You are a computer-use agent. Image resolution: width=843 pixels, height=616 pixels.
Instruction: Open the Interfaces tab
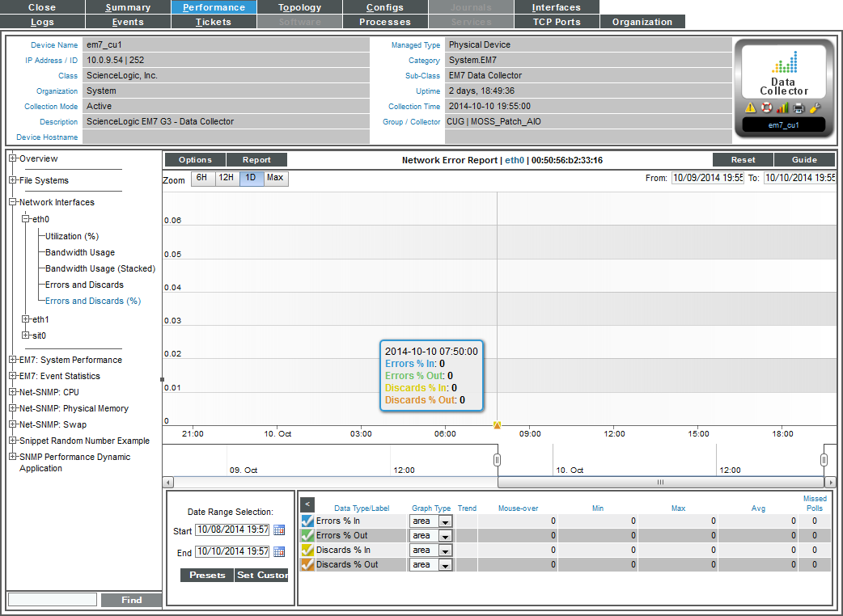tap(557, 7)
